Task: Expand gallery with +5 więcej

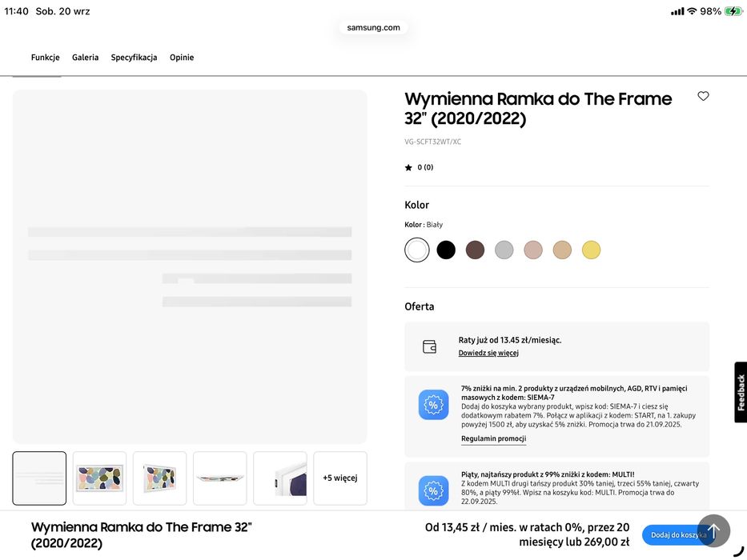Action: tap(340, 478)
